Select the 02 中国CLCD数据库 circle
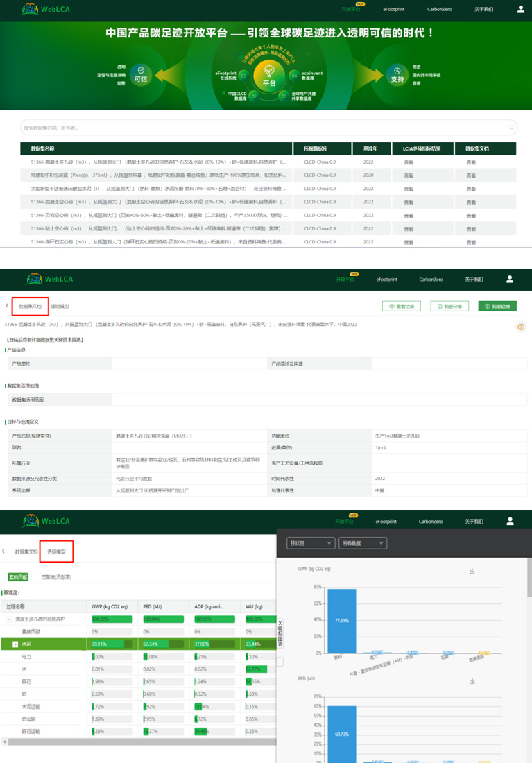This screenshot has height=763, width=532. click(254, 96)
